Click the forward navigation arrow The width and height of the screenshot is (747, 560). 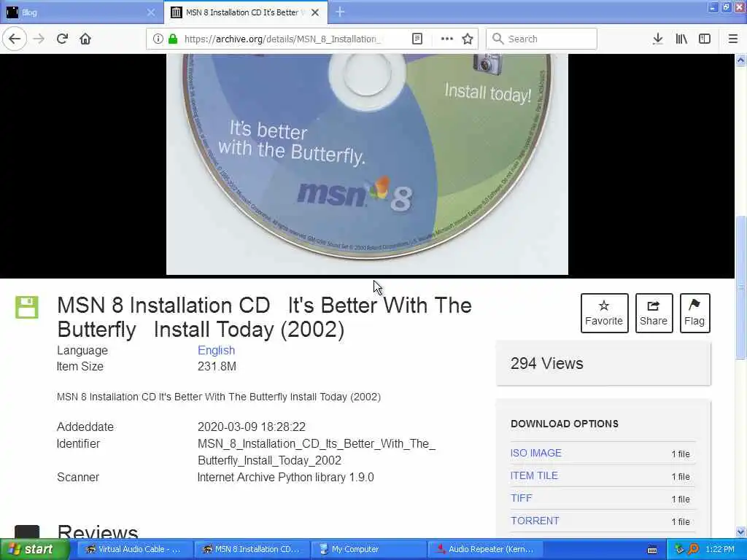(x=39, y=39)
